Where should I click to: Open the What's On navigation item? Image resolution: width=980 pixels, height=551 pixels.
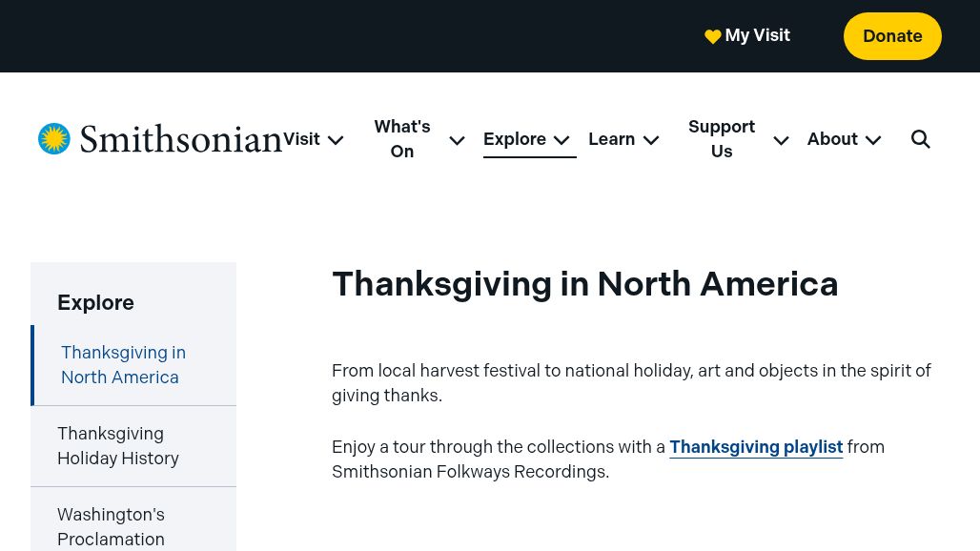[x=402, y=138]
